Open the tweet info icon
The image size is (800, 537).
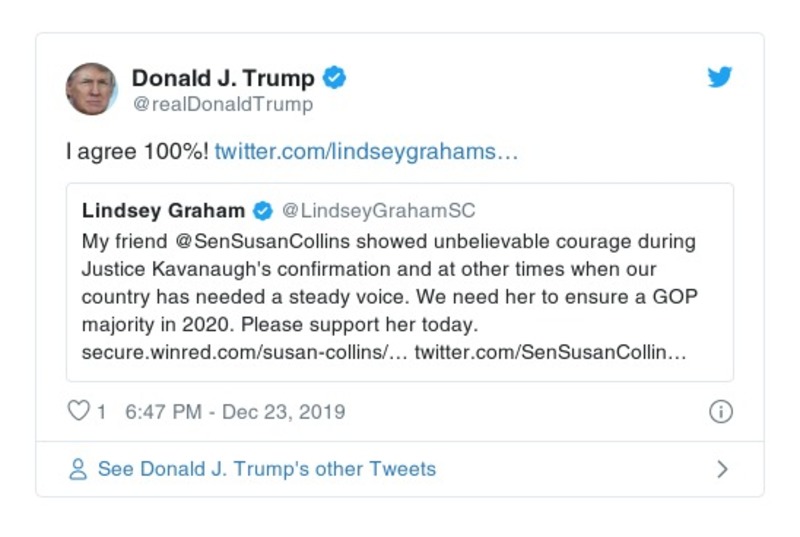tap(720, 412)
